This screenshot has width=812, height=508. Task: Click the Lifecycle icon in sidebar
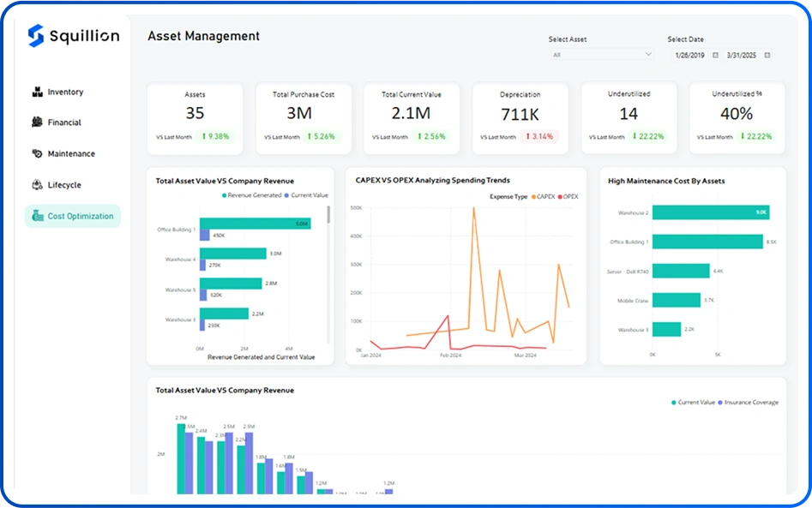click(x=37, y=185)
